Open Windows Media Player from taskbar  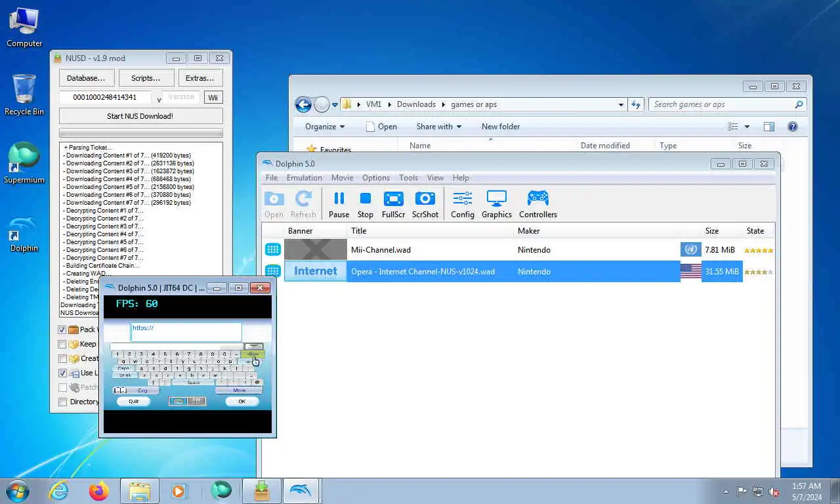pyautogui.click(x=178, y=490)
